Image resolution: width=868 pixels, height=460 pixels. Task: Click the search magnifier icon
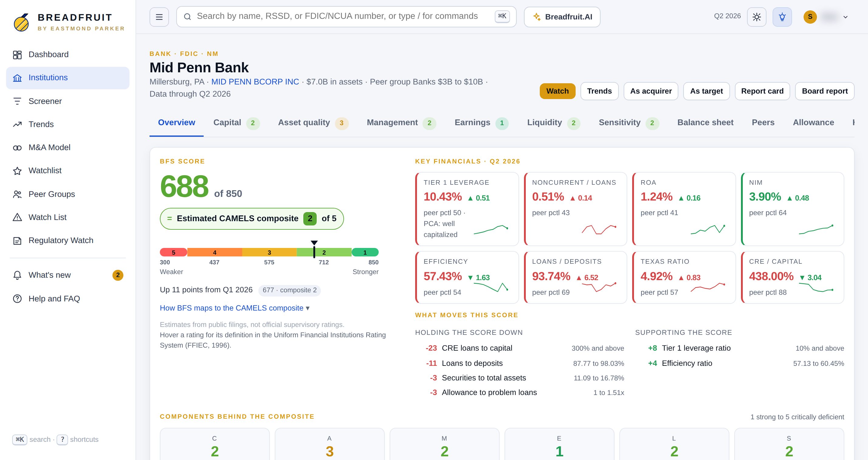point(188,16)
